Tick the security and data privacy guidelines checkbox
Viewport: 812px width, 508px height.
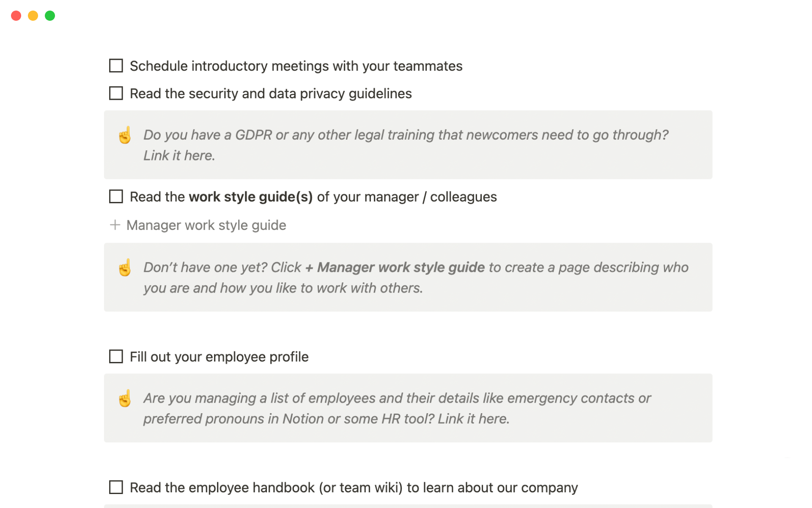point(116,93)
